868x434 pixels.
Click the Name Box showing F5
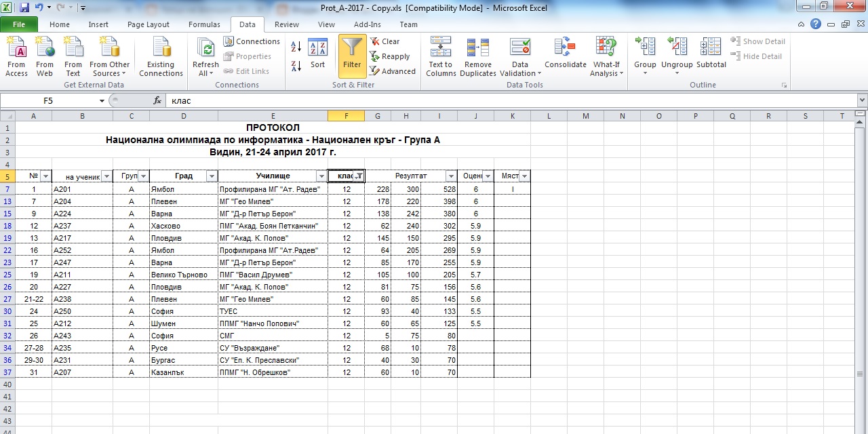49,101
